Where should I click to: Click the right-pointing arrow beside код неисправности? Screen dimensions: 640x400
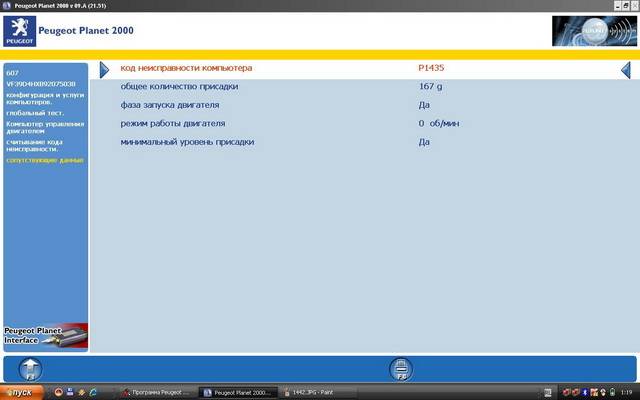pyautogui.click(x=104, y=70)
